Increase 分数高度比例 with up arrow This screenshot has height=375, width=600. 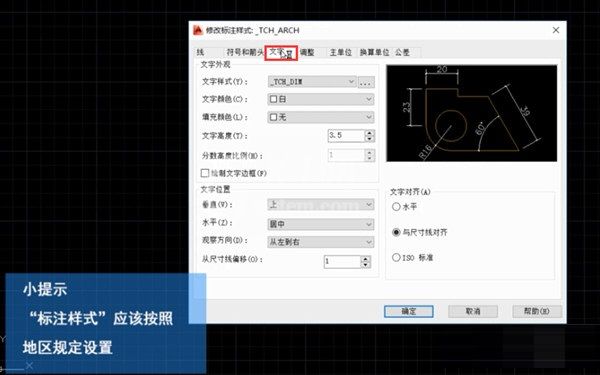(369, 152)
